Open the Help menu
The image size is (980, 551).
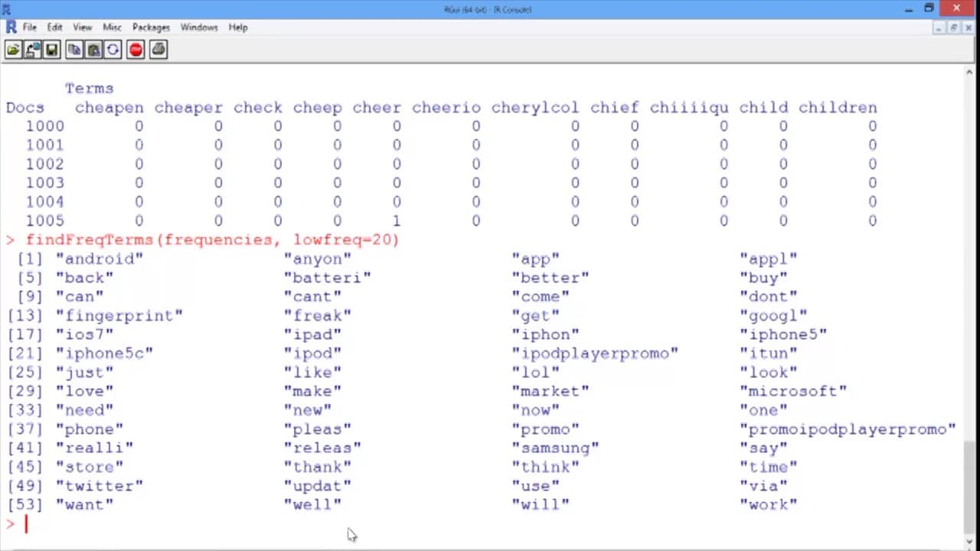(x=238, y=27)
